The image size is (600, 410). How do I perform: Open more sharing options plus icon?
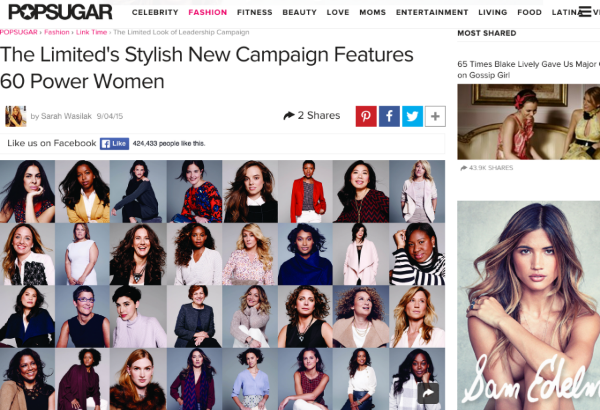pos(435,116)
